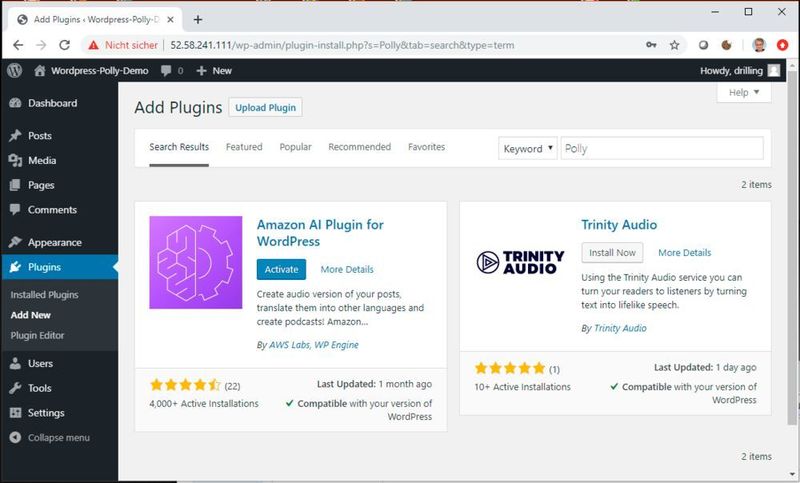This screenshot has width=800, height=483.
Task: Click the 4,000+ Active Installations text
Action: [204, 403]
